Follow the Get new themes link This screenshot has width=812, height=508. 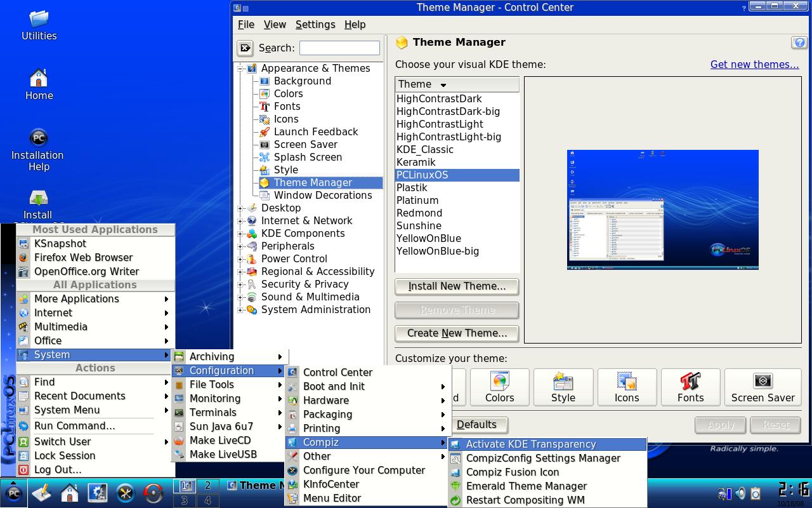pos(754,65)
